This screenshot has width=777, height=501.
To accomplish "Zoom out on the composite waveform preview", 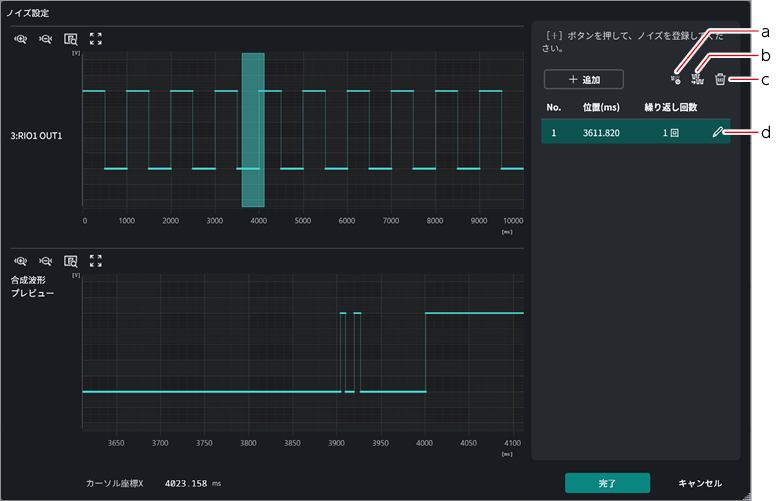I will click(x=46, y=261).
